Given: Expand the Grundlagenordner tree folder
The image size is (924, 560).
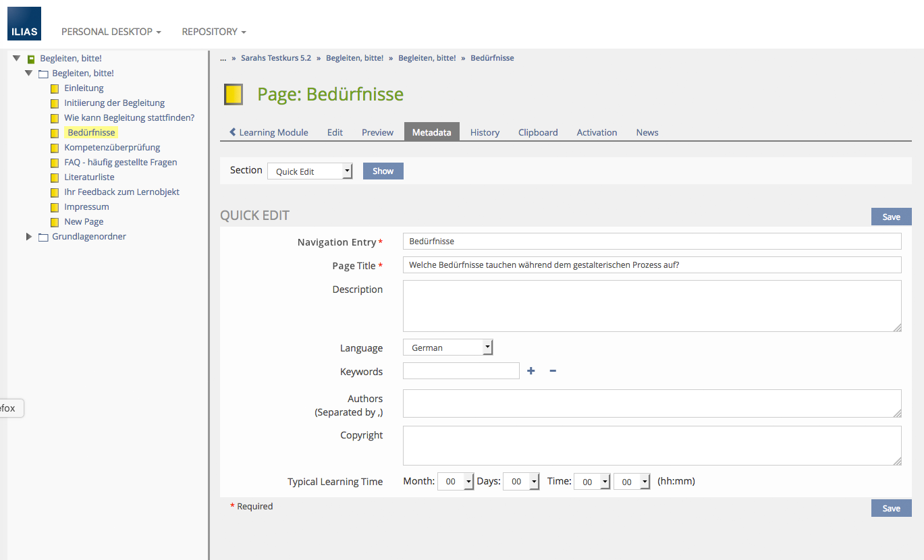Looking at the screenshot, I should point(29,237).
